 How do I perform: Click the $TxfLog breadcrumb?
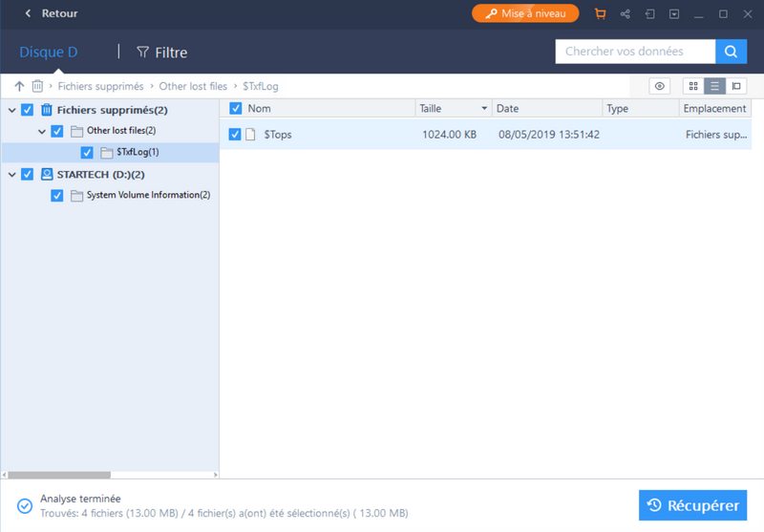coord(261,86)
